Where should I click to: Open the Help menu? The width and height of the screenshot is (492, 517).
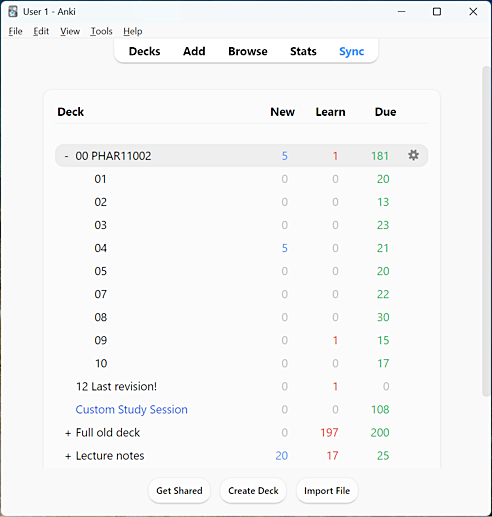pyautogui.click(x=133, y=31)
